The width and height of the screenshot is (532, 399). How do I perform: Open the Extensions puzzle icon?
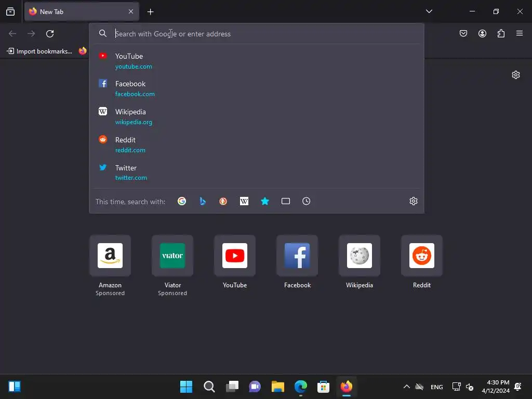pos(501,33)
